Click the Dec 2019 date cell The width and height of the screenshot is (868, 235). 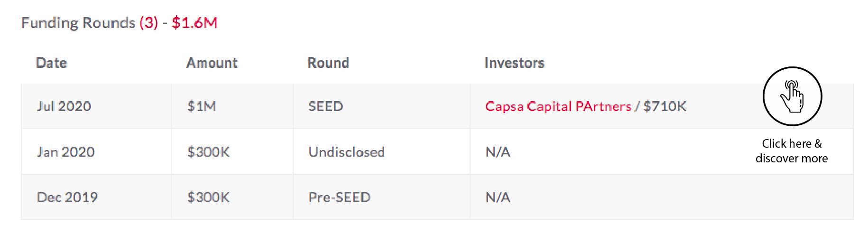[67, 197]
